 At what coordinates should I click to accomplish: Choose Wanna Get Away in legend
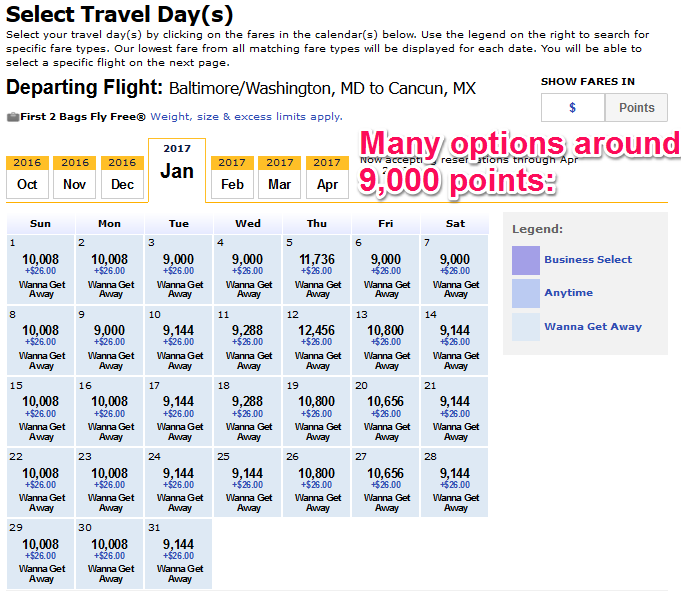click(593, 327)
